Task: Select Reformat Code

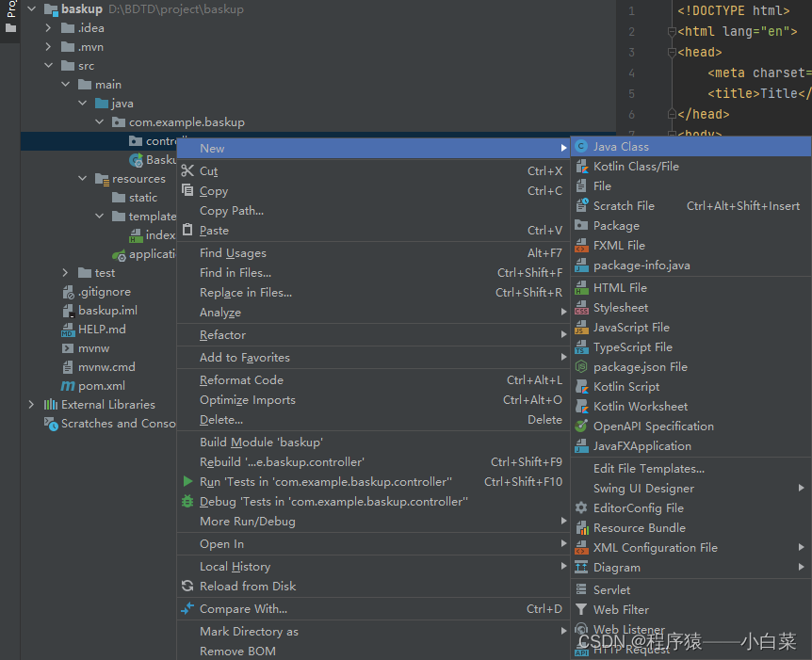Action: tap(373, 380)
